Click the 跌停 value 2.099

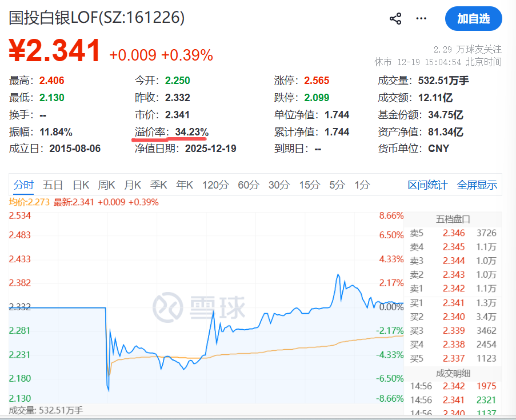pyautogui.click(x=317, y=98)
